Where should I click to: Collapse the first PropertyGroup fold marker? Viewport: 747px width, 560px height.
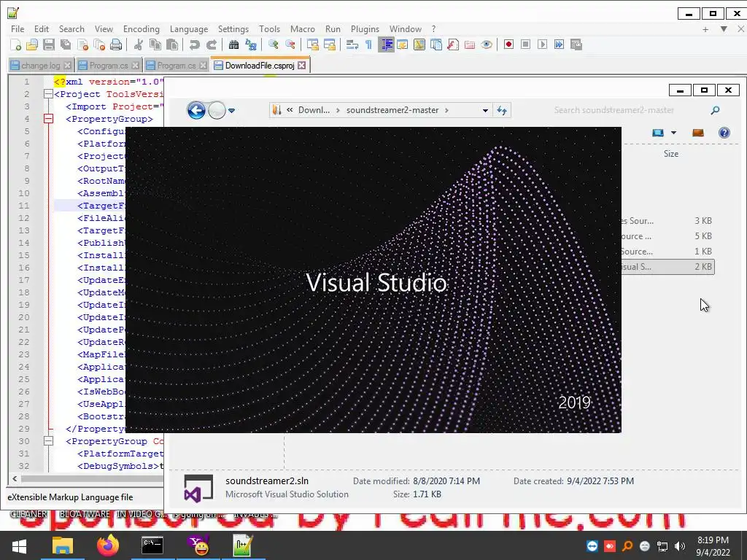[48, 119]
